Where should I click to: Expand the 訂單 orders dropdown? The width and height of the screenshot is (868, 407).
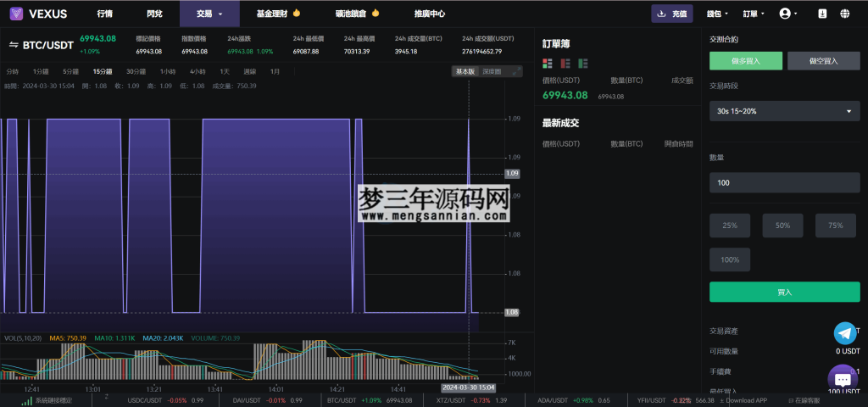tap(754, 14)
